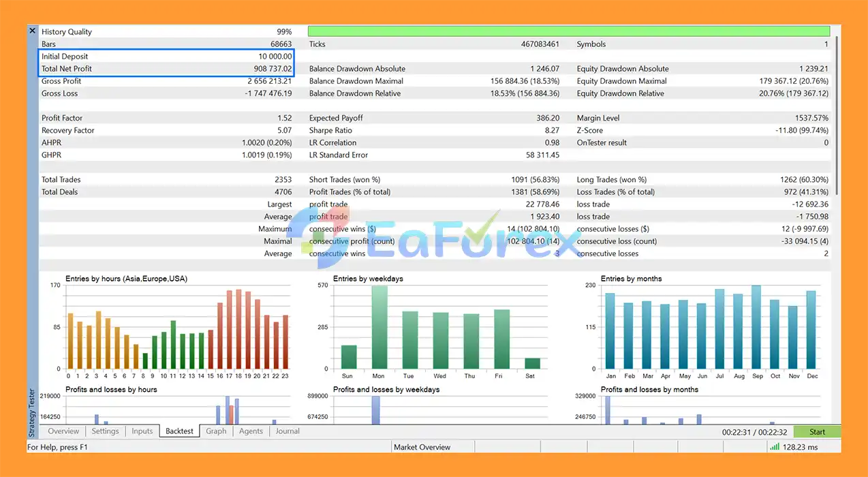Click the 128.23 ms latency readout
The width and height of the screenshot is (868, 477).
point(801,447)
